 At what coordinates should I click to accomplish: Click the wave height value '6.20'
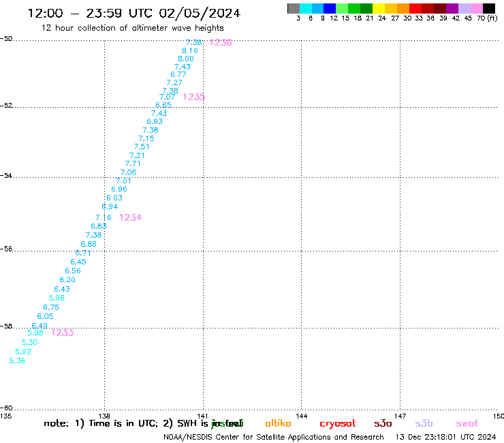[67, 280]
